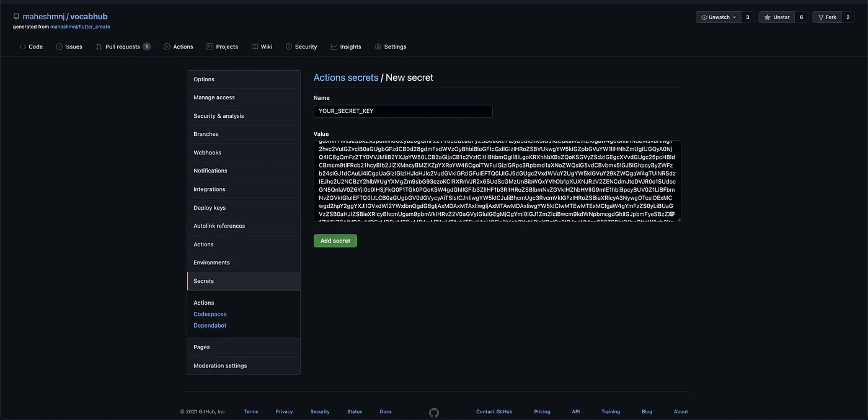Image resolution: width=868 pixels, height=420 pixels.
Task: Open the Terms footer link
Action: click(x=251, y=412)
